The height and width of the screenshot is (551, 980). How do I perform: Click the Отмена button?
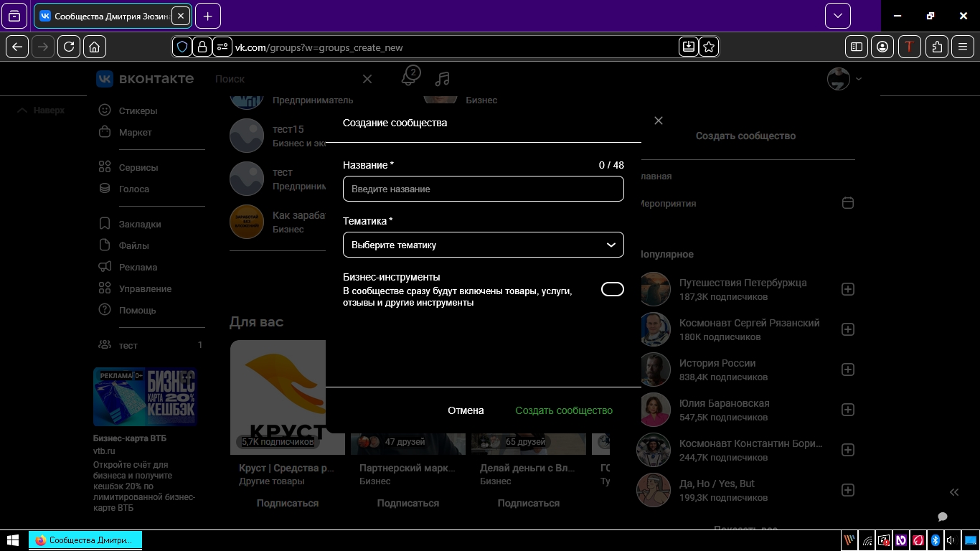(466, 410)
